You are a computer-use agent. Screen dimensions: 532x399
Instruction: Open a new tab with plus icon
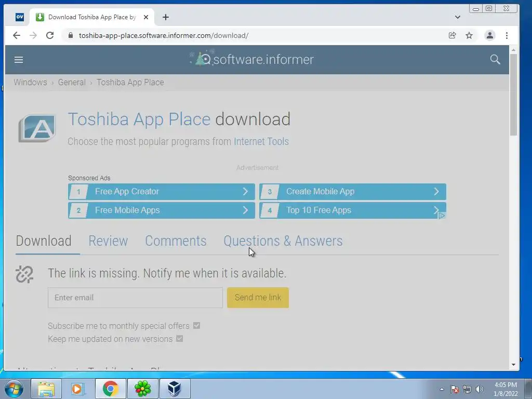(166, 17)
